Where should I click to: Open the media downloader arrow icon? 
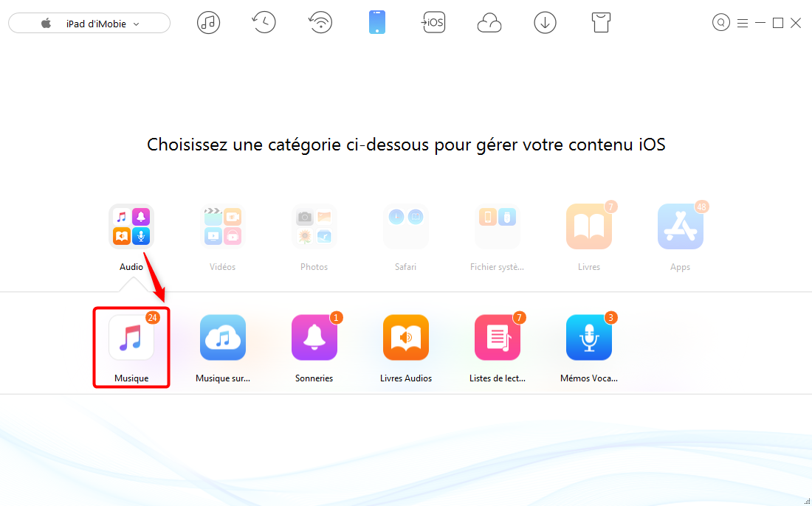click(545, 23)
